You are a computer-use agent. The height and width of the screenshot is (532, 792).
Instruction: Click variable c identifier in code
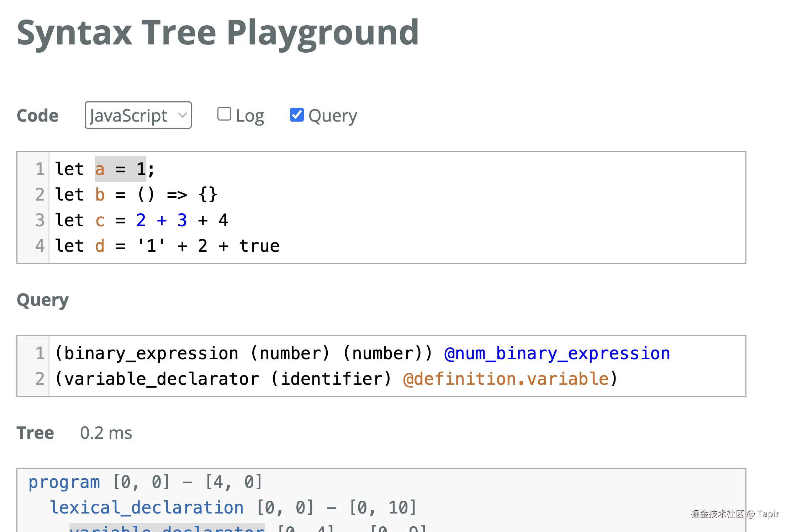coord(100,220)
